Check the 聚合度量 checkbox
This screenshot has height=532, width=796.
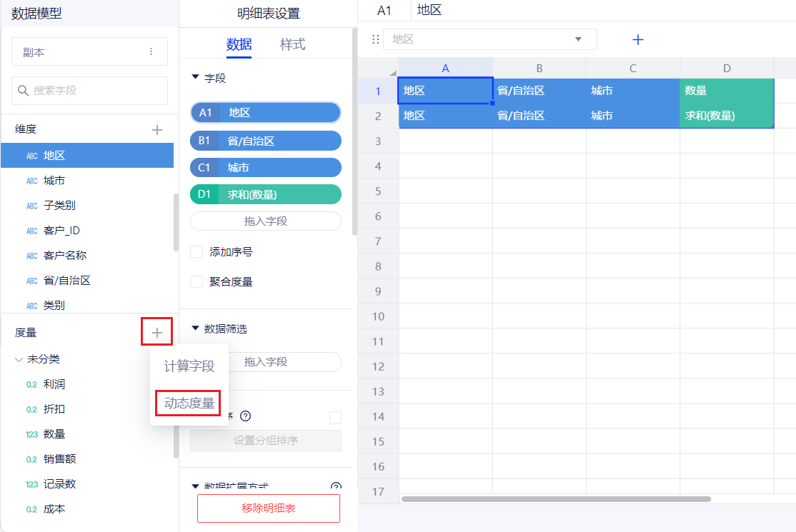click(x=196, y=282)
